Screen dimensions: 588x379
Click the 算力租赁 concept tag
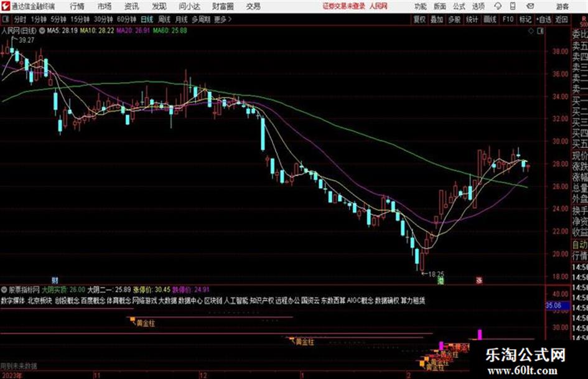click(x=413, y=301)
